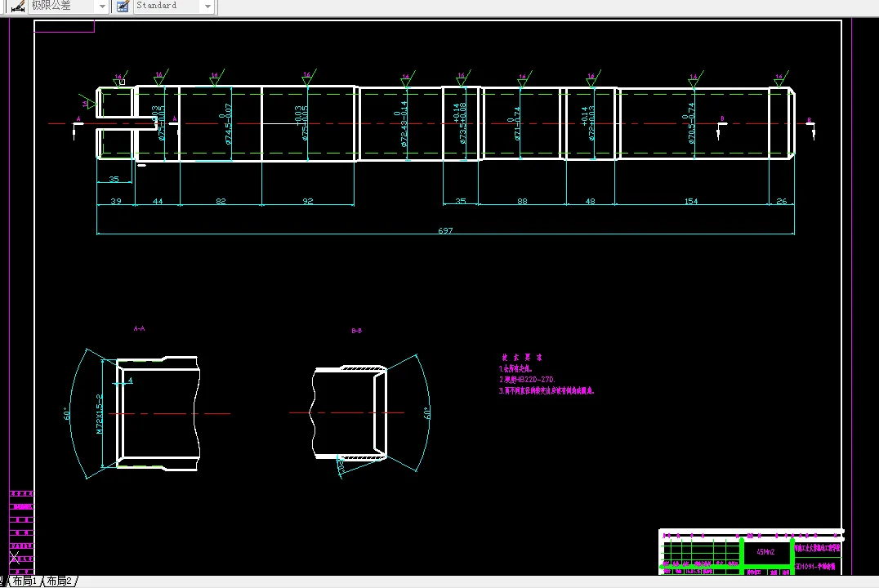Click the GD1091 drawing number text
The height and width of the screenshot is (588, 879).
click(815, 566)
